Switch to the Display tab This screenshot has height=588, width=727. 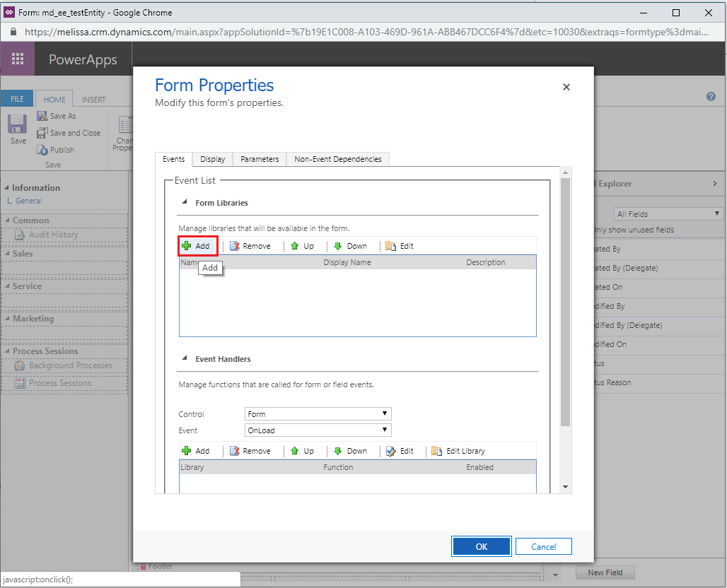pos(212,159)
